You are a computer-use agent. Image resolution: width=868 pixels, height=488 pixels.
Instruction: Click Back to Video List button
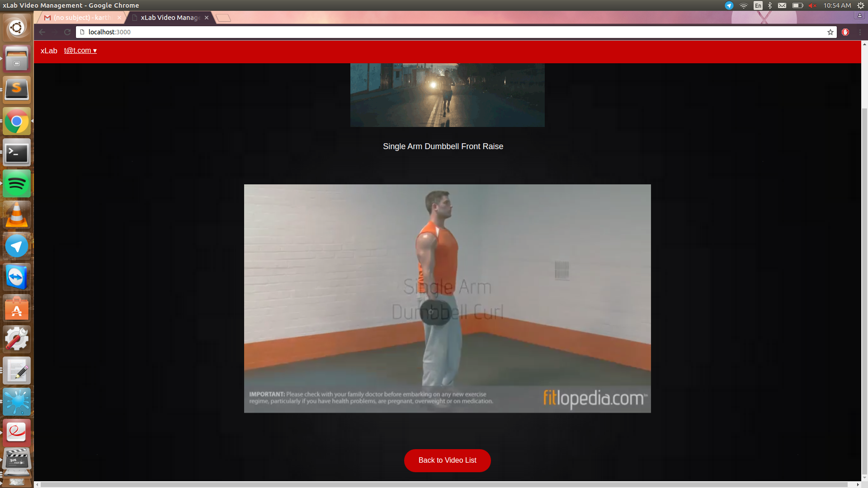(x=447, y=460)
